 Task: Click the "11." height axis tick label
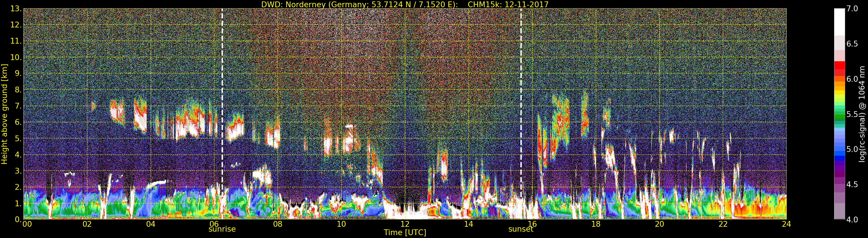click(16, 41)
